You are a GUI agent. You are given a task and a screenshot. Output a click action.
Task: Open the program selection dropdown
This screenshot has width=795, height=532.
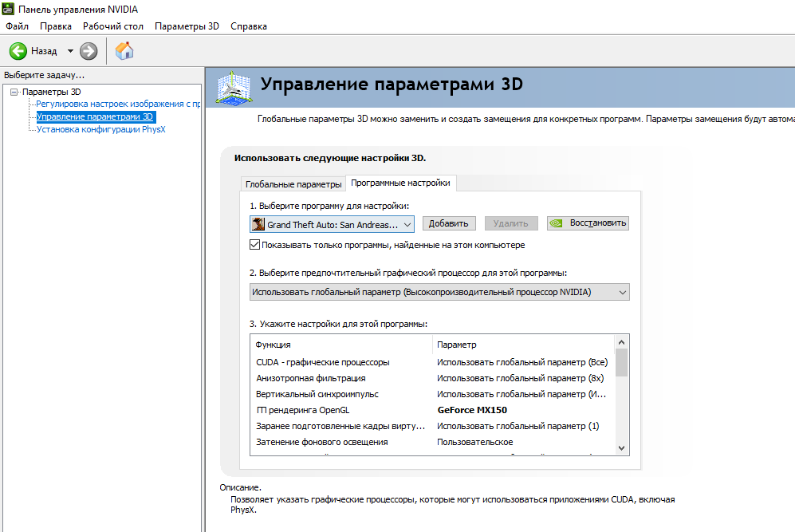pyautogui.click(x=407, y=224)
